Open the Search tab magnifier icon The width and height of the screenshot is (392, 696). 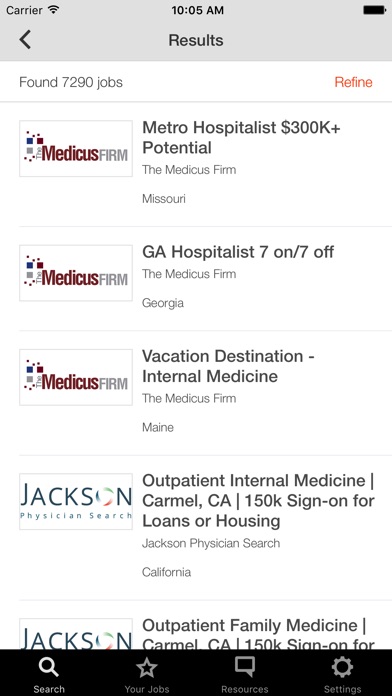[x=49, y=668]
